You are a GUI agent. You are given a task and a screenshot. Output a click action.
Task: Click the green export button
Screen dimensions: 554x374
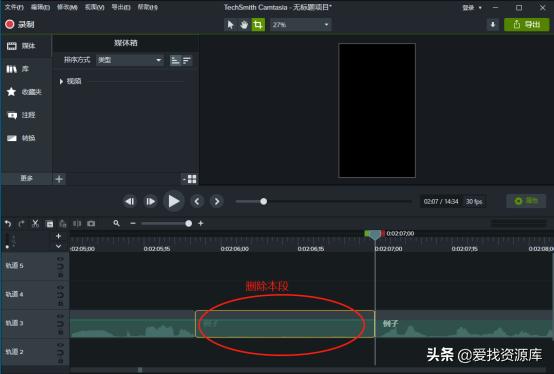[526, 25]
